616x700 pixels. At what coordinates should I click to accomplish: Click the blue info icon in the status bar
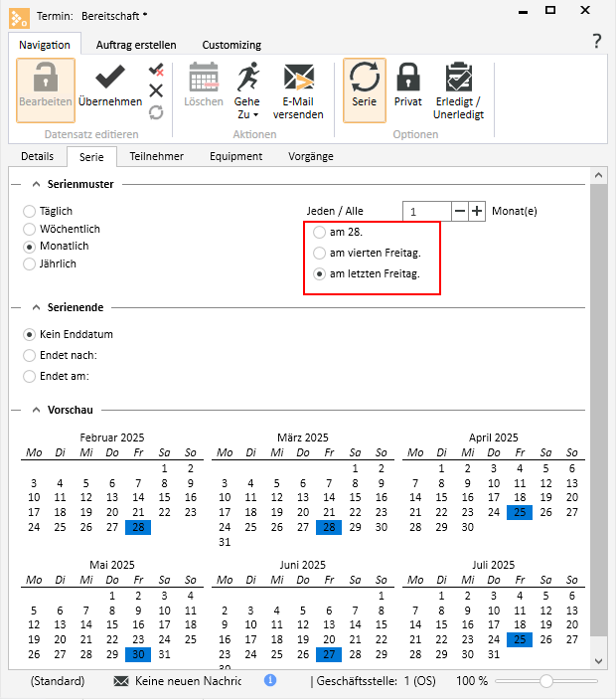pyautogui.click(x=270, y=680)
